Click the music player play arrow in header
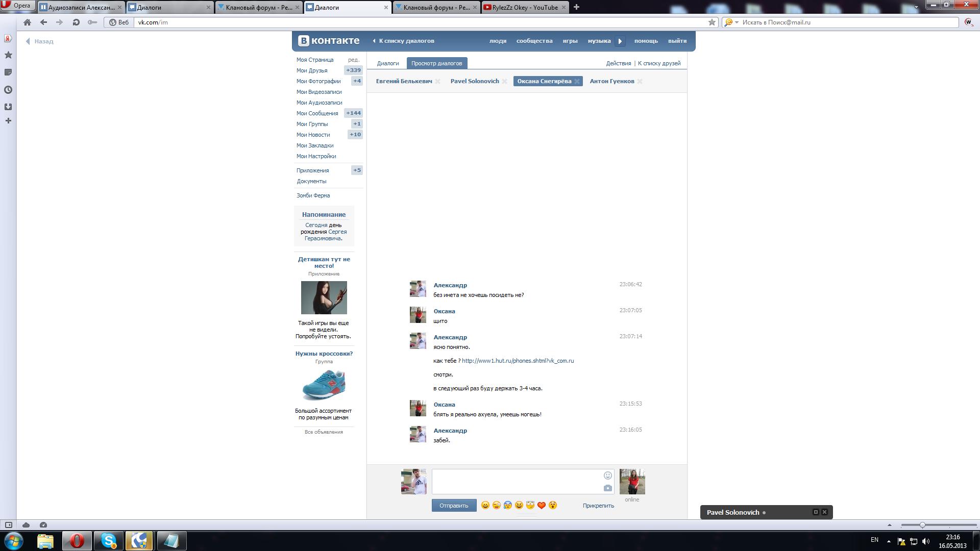Viewport: 980px width, 551px height. (x=620, y=41)
